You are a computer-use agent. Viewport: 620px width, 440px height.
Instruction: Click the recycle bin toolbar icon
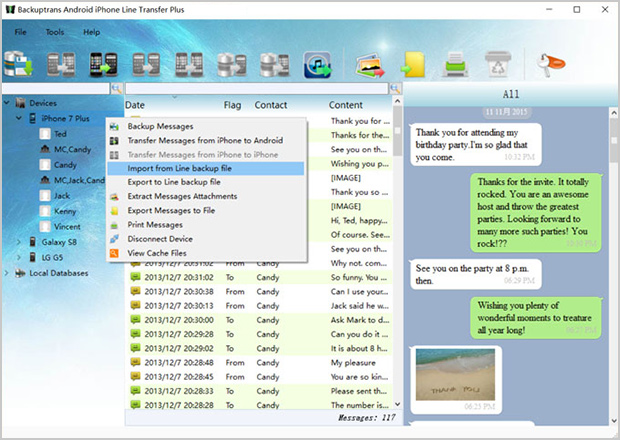click(x=496, y=63)
